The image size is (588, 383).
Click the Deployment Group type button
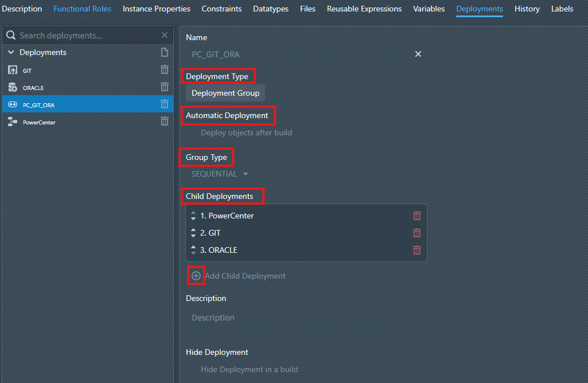coord(225,93)
